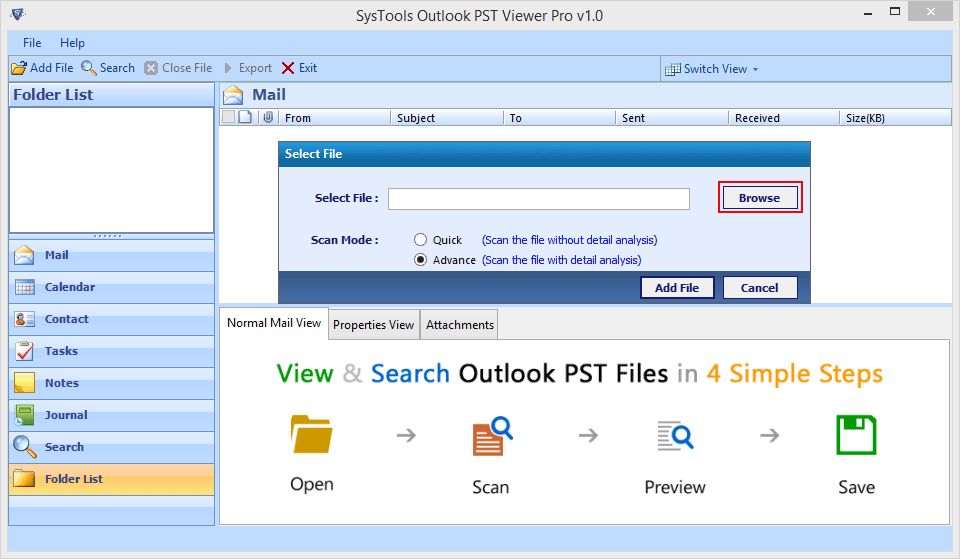The image size is (960, 559).
Task: Click the sidebar splitter grip dots
Action: (107, 236)
